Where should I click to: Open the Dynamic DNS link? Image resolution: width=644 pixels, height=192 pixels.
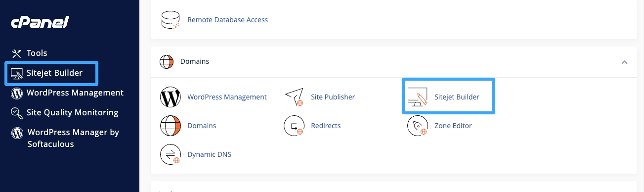click(x=209, y=154)
